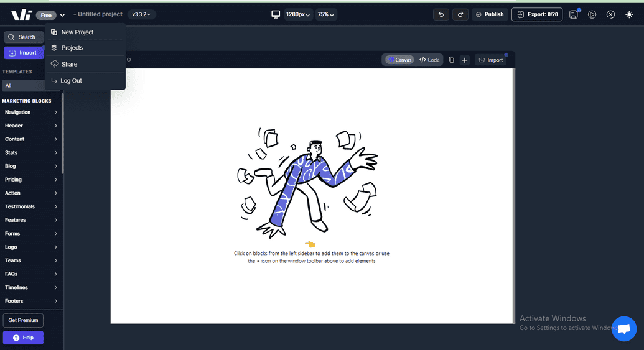The image size is (644, 350).
Task: Switch to Code view
Action: point(429,60)
